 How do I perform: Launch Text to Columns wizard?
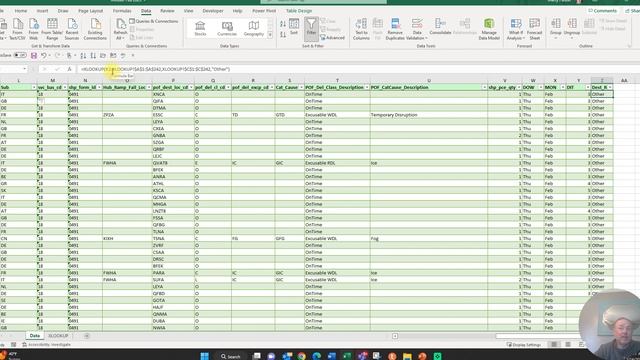tap(361, 29)
